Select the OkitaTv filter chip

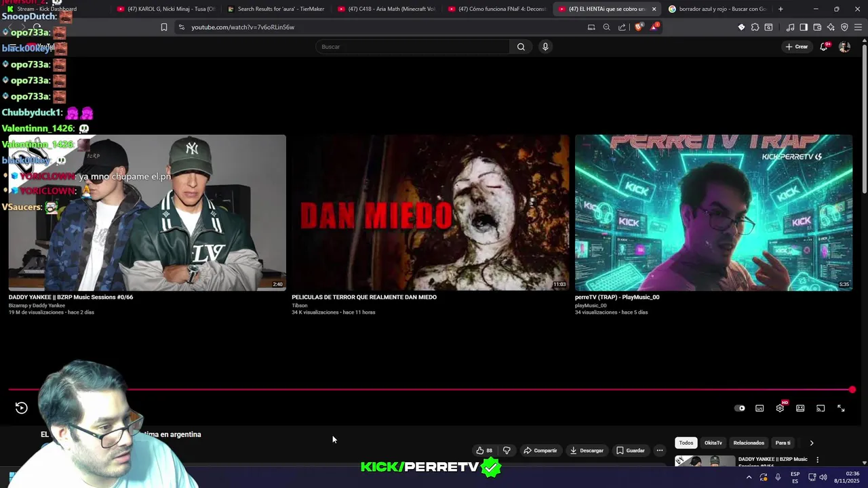(x=713, y=443)
